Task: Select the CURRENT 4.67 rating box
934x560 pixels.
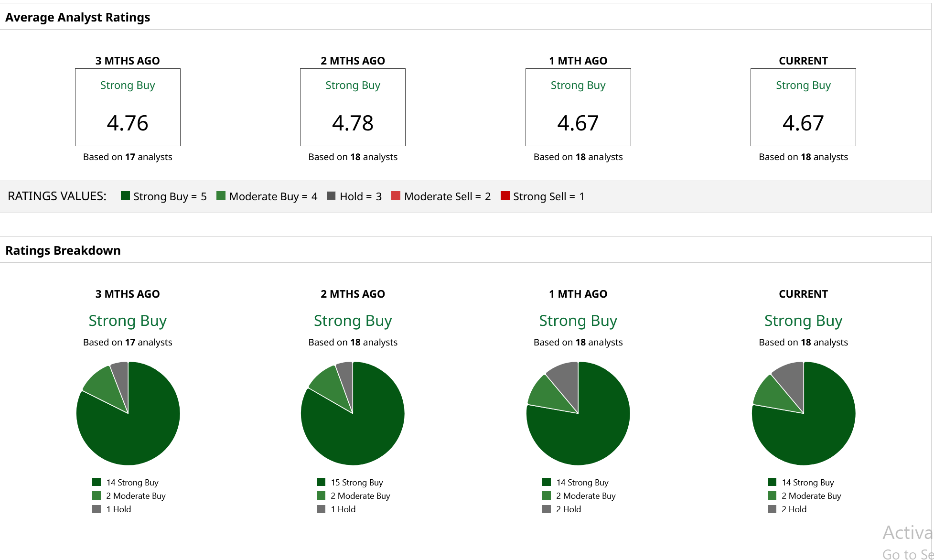Action: (803, 107)
